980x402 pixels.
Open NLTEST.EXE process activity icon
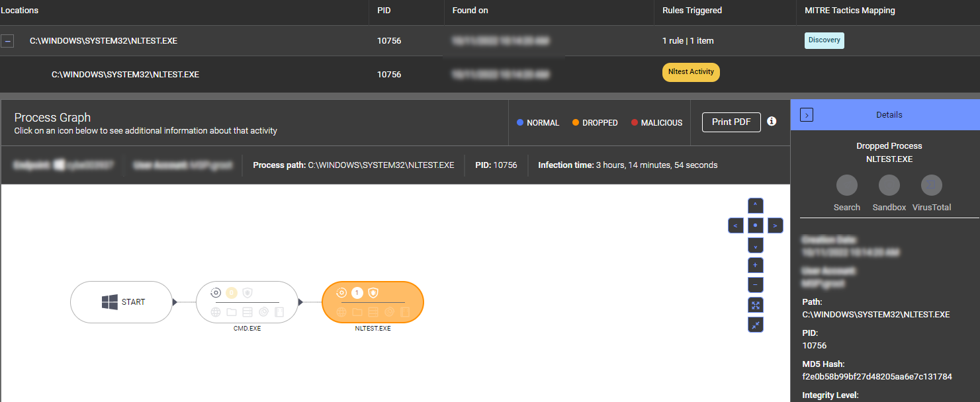tap(341, 292)
